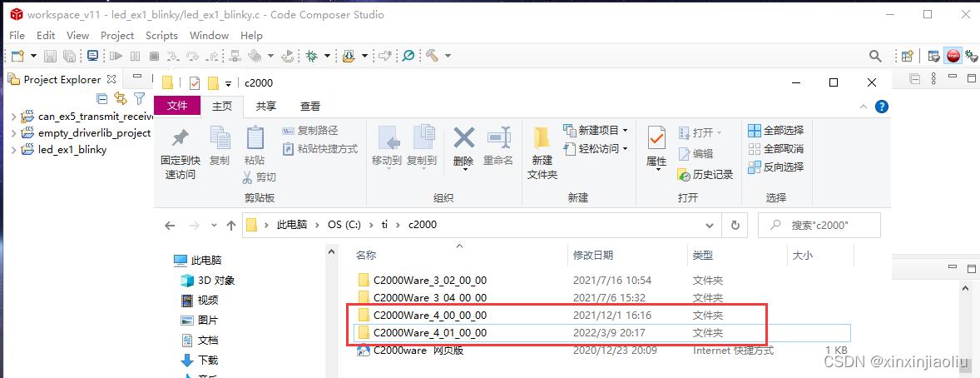Viewport: 980px width, 378px height.
Task: Open dropdown arrow next to Build hammer icon
Action: 448,56
